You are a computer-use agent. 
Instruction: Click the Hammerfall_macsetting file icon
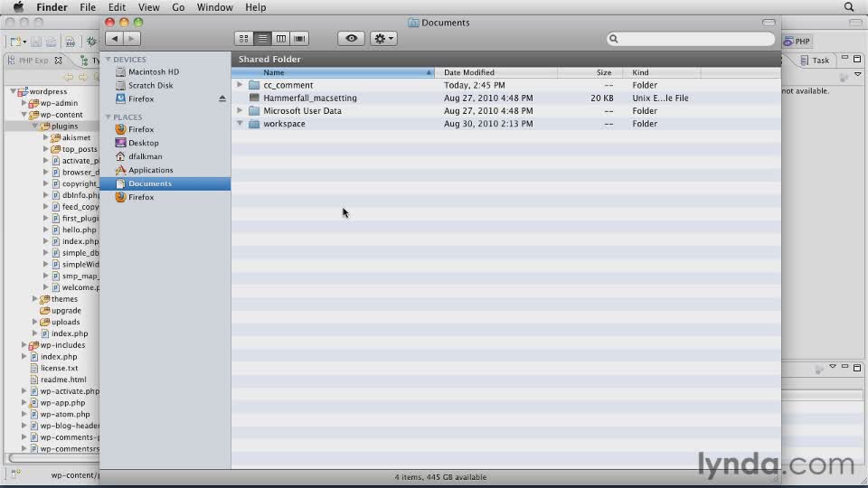pos(254,98)
